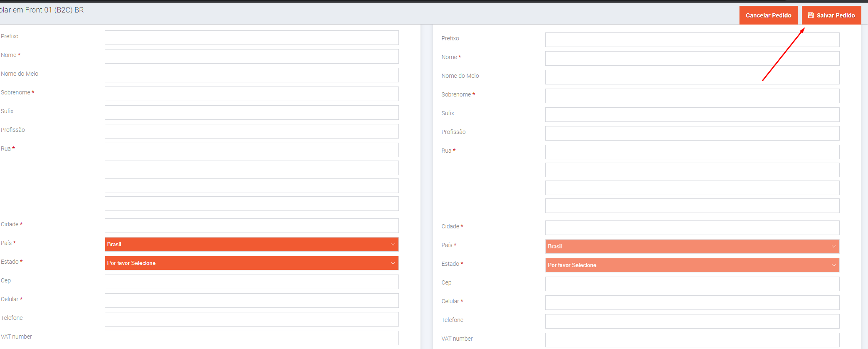The width and height of the screenshot is (868, 349).
Task: Select the left Sufix input field
Action: pyautogui.click(x=251, y=113)
